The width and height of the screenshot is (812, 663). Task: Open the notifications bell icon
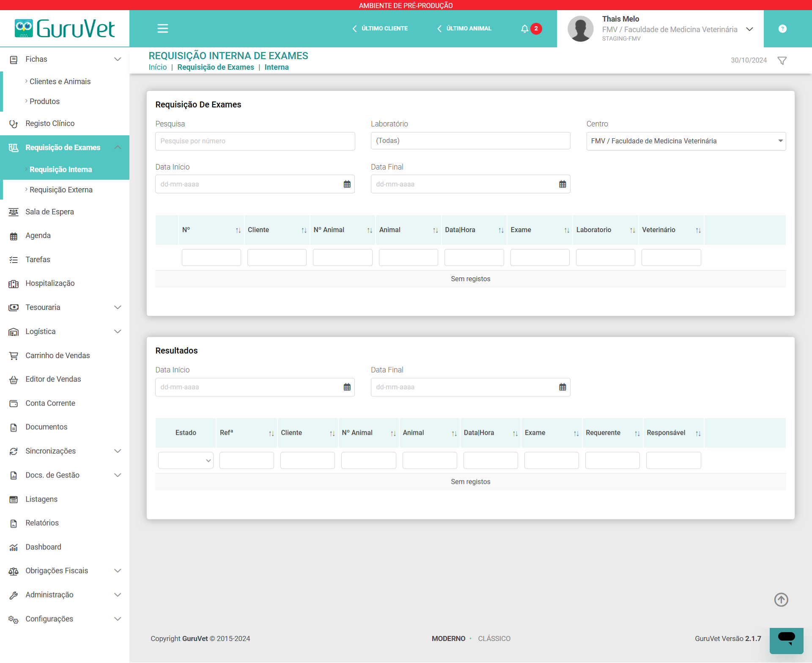[524, 28]
